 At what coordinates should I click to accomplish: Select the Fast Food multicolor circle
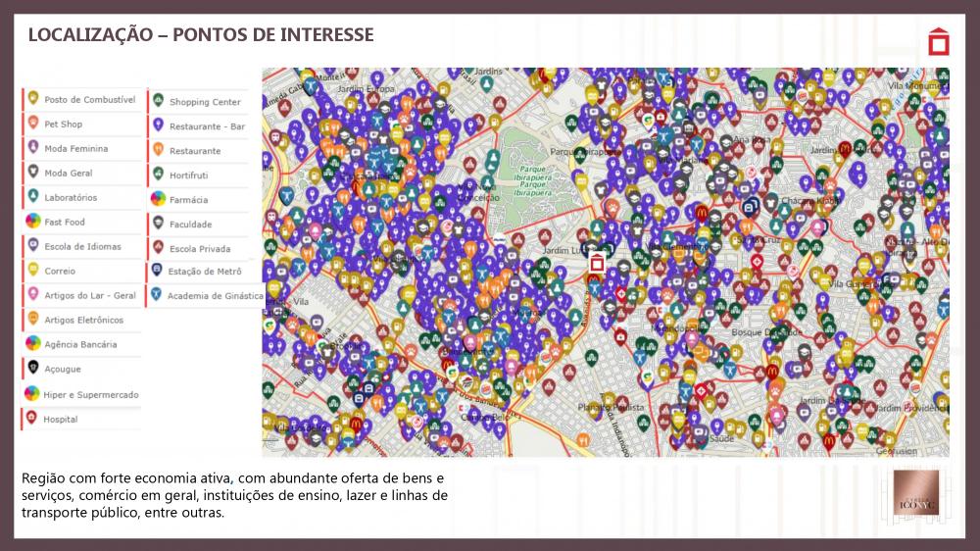(x=32, y=222)
